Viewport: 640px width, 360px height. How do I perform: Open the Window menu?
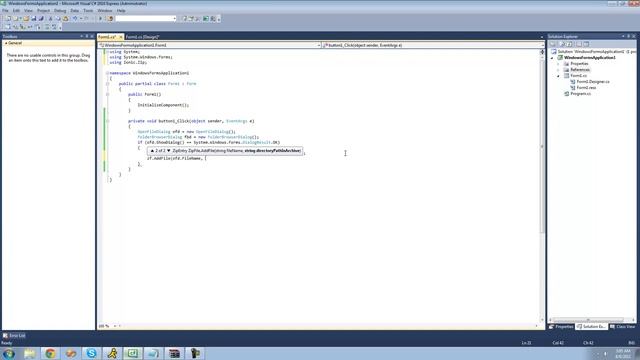(104, 11)
